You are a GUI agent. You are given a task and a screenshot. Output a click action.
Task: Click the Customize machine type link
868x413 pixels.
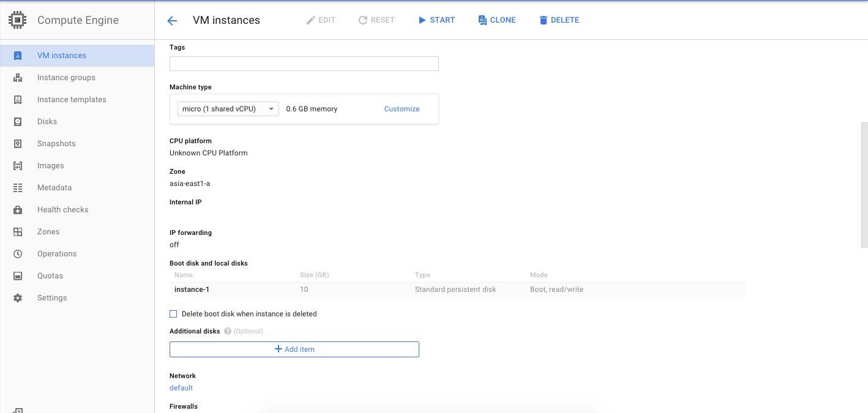[402, 109]
